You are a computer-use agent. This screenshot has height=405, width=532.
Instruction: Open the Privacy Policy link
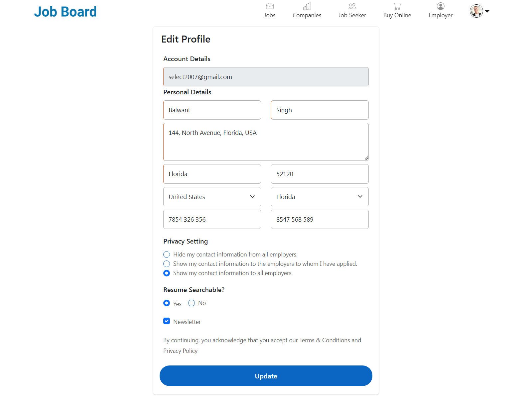pyautogui.click(x=180, y=351)
